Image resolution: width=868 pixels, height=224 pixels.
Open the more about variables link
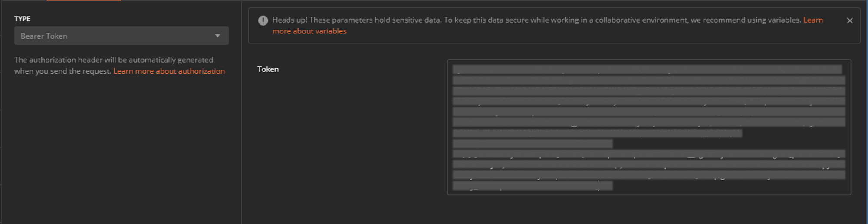pos(309,31)
